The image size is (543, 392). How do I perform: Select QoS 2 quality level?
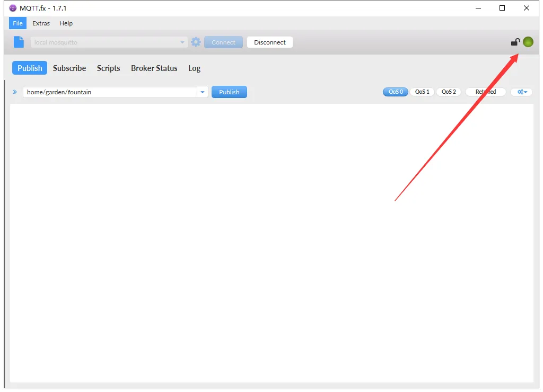(x=449, y=92)
